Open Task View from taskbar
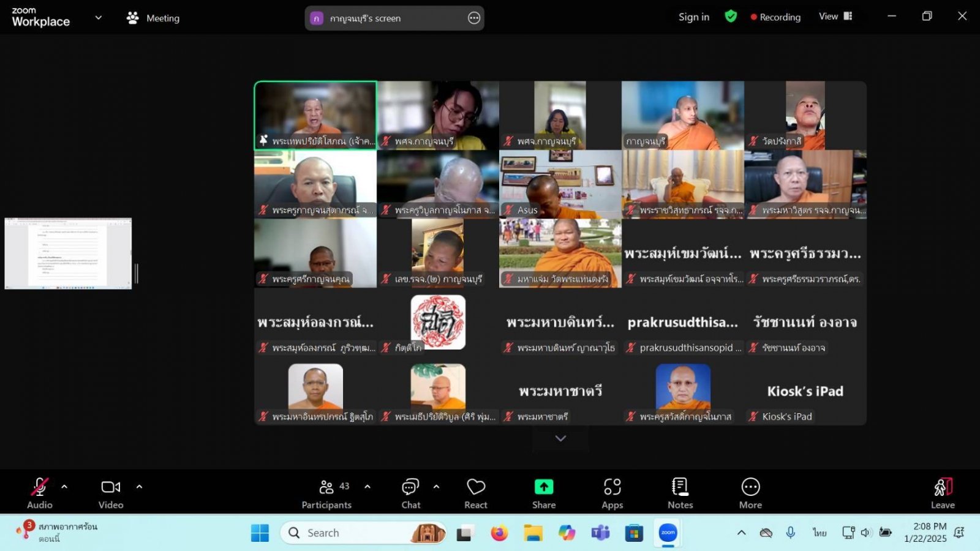This screenshot has height=551, width=980. coord(466,533)
